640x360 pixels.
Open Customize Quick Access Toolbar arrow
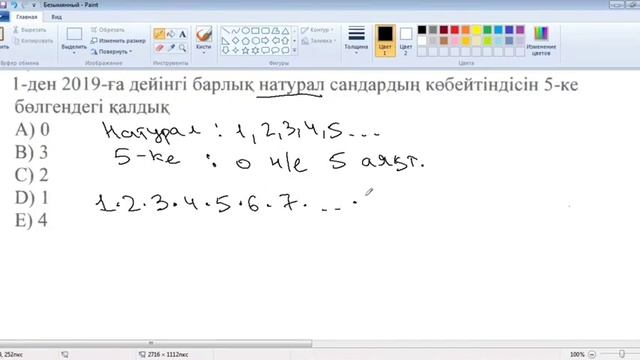click(x=34, y=5)
